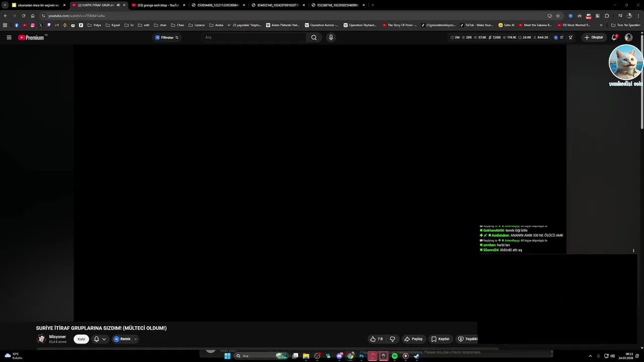This screenshot has height=362, width=644.
Task: Open Spotify from the taskbar
Action: [394, 356]
